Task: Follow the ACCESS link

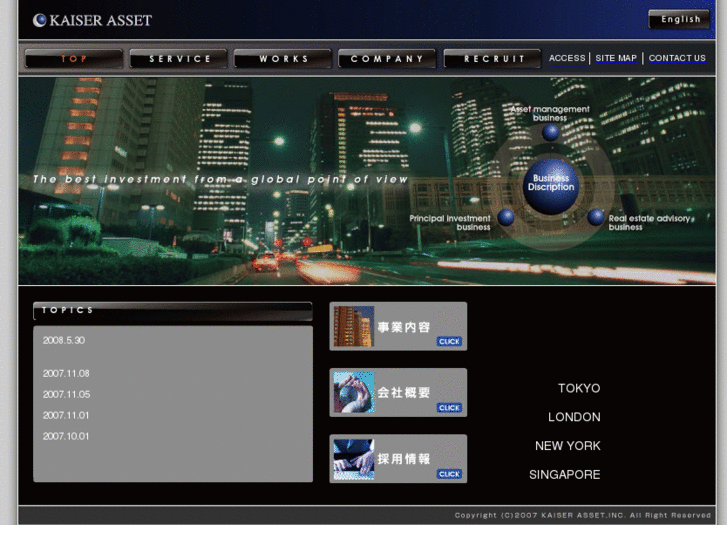Action: pos(567,58)
